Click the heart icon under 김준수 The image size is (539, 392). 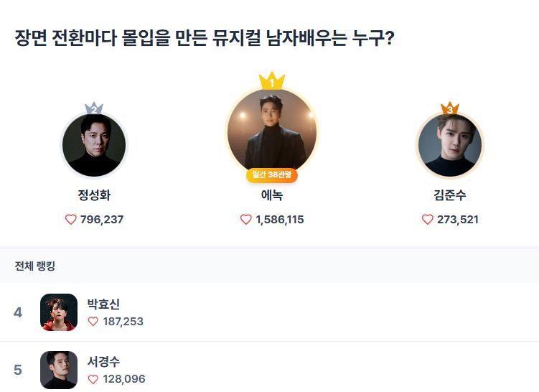pyautogui.click(x=428, y=220)
